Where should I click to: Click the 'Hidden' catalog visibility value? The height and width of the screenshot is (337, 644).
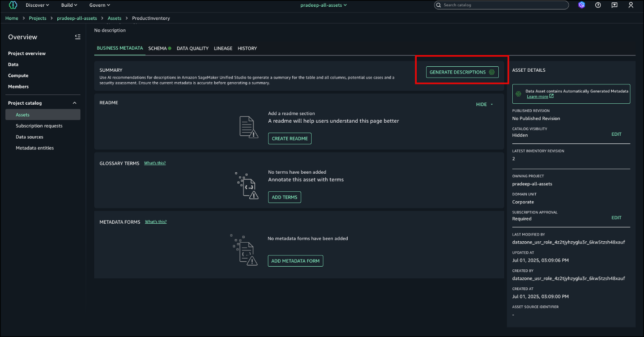click(x=520, y=135)
